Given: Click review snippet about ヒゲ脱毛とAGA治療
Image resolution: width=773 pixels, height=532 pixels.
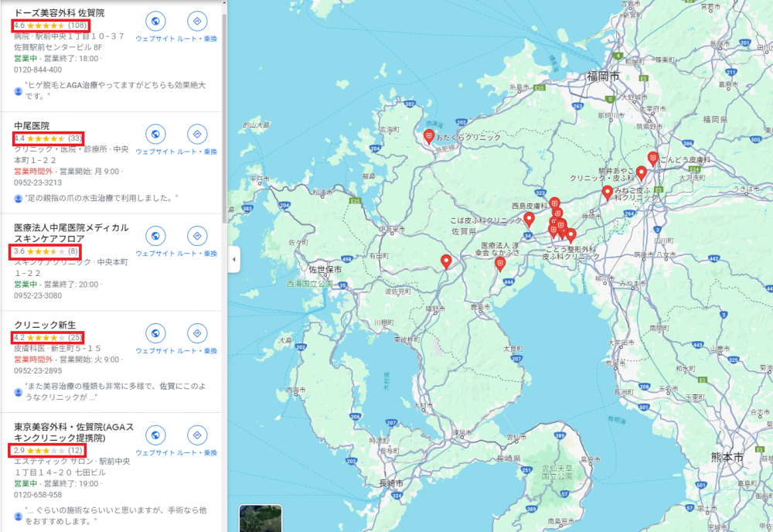Looking at the screenshot, I should [x=115, y=90].
